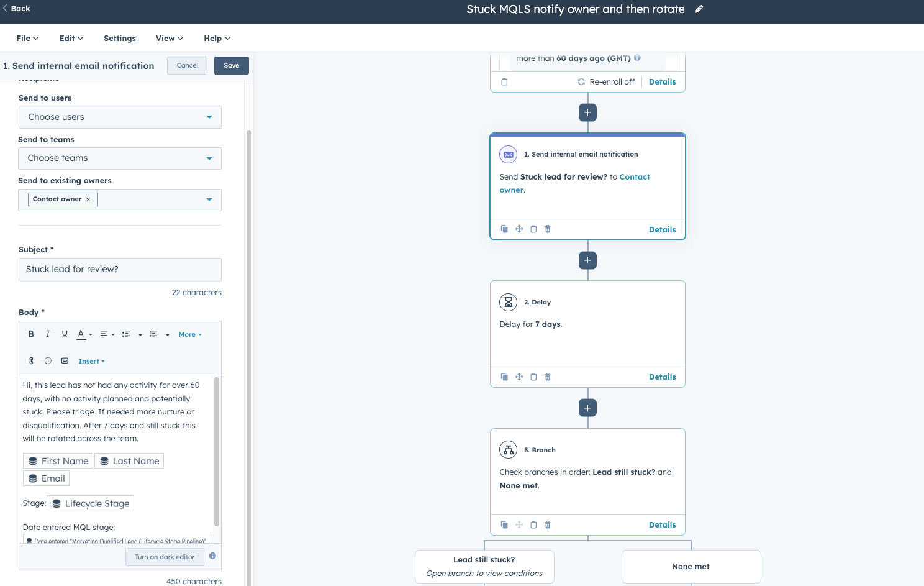Edit workflow name with pencil icon

[699, 9]
